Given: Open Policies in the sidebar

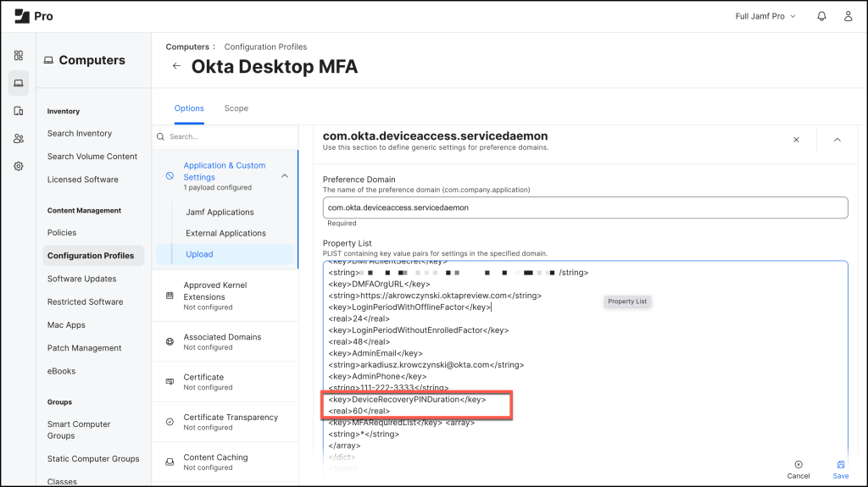Looking at the screenshot, I should (62, 233).
